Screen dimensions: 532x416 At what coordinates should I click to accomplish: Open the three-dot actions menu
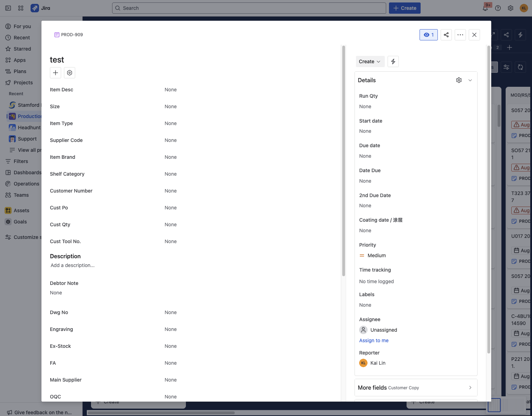point(460,35)
